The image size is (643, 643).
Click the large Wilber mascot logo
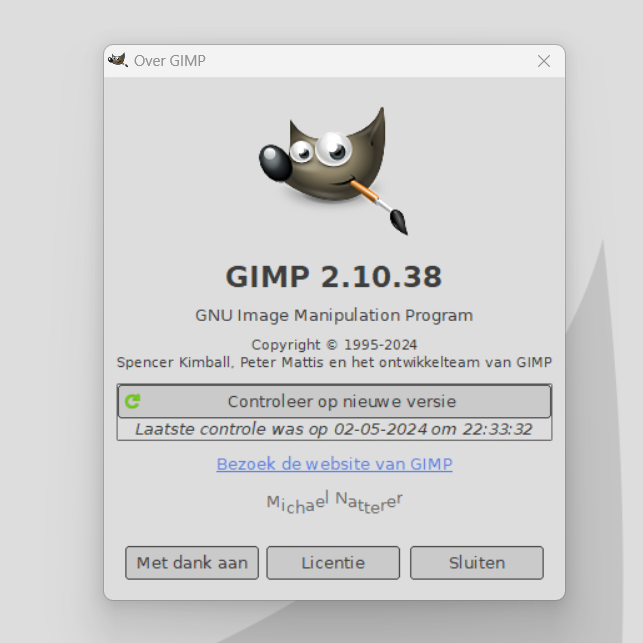[330, 165]
